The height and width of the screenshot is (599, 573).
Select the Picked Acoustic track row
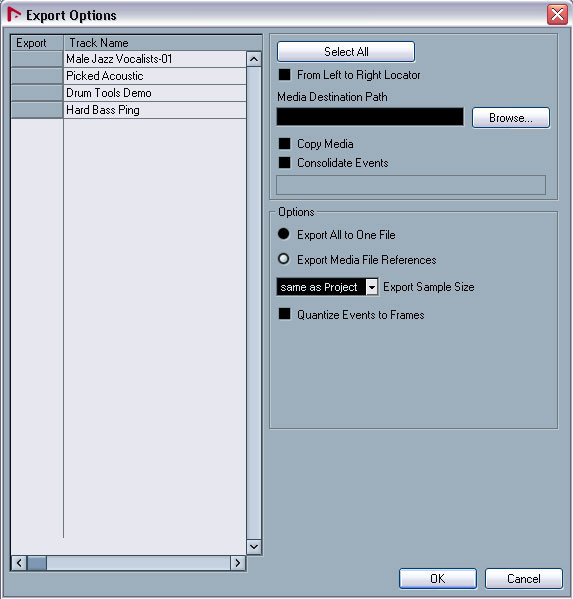point(155,76)
